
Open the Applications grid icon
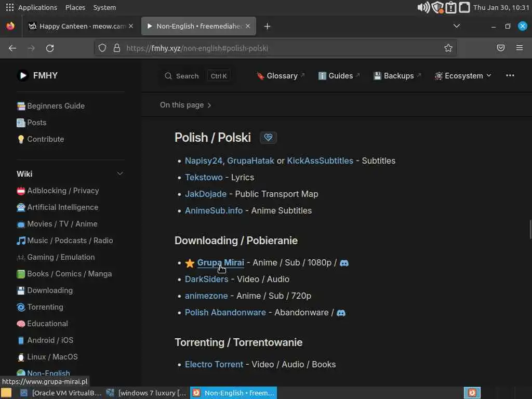tap(10, 7)
